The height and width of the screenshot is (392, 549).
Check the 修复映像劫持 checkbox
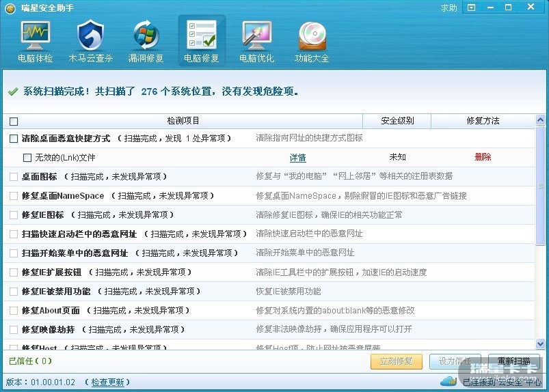pyautogui.click(x=14, y=329)
